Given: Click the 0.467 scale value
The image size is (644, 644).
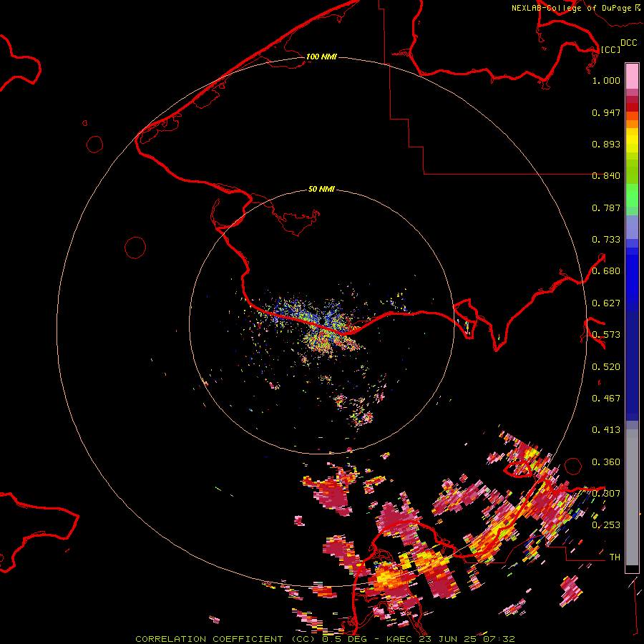Looking at the screenshot, I should (x=606, y=399).
